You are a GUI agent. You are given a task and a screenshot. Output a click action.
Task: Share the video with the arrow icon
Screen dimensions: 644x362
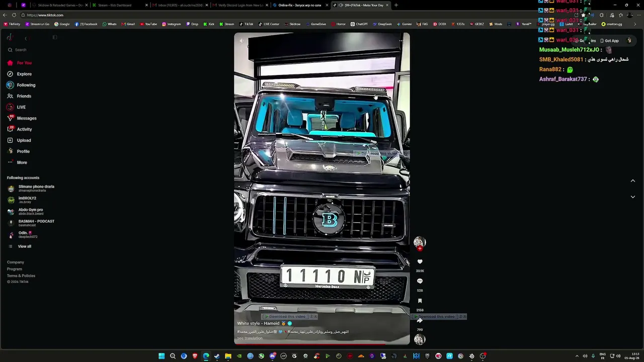pos(420,321)
